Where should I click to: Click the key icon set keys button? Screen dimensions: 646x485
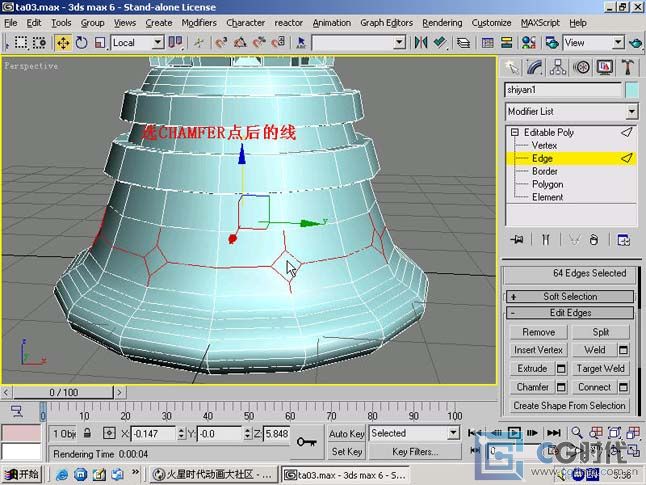pyautogui.click(x=307, y=442)
